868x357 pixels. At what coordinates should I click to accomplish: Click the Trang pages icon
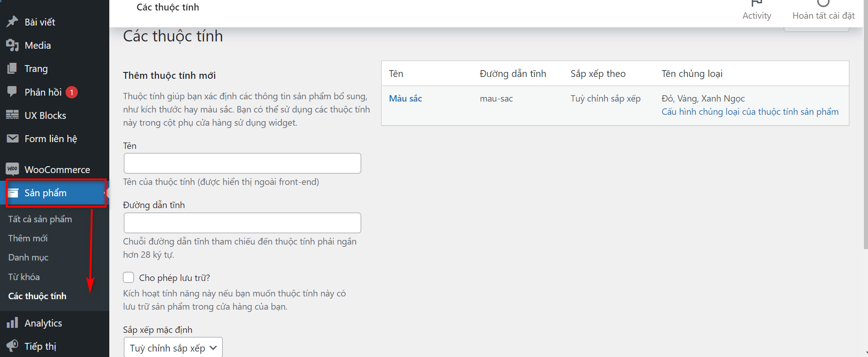point(12,68)
